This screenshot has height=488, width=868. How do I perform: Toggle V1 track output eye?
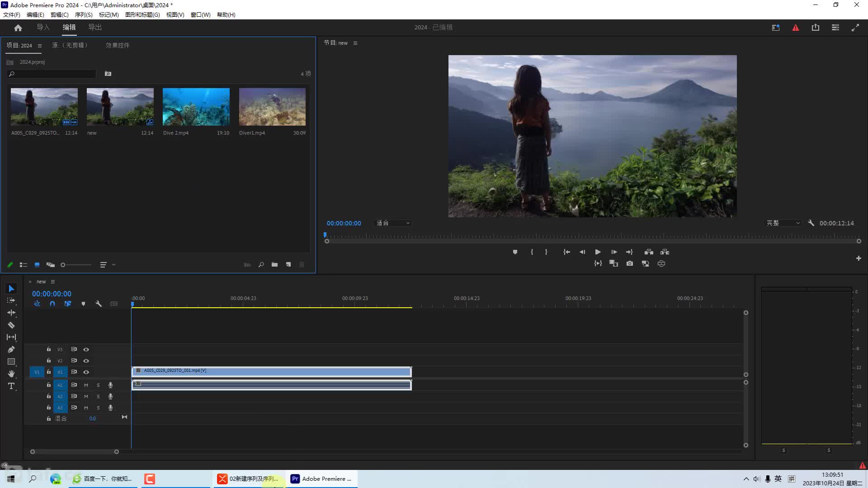tap(86, 372)
